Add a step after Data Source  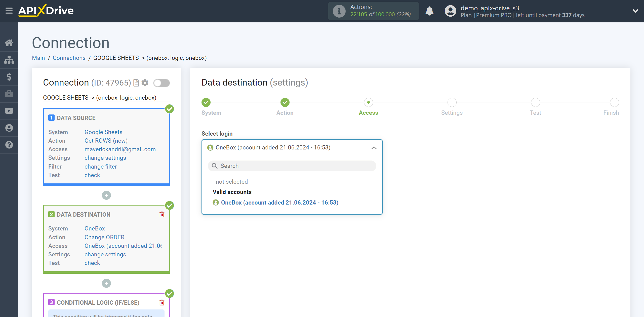coord(106,195)
